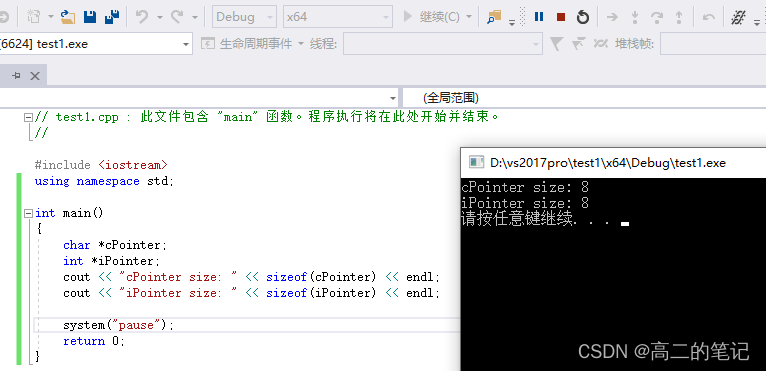Click the Save All icon
The image size is (766, 371).
point(112,17)
